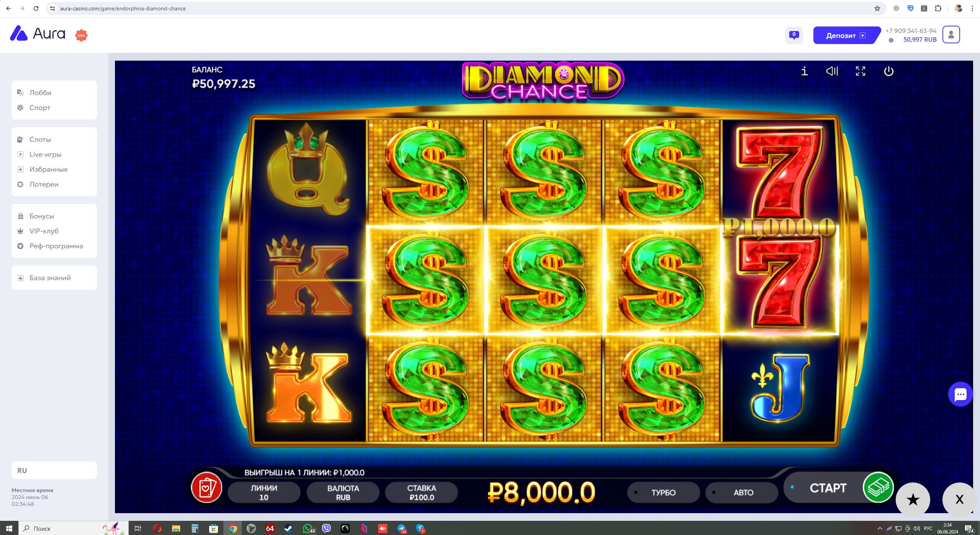Open the live chat bubble icon
Viewport: 980px width, 535px height.
pos(960,394)
